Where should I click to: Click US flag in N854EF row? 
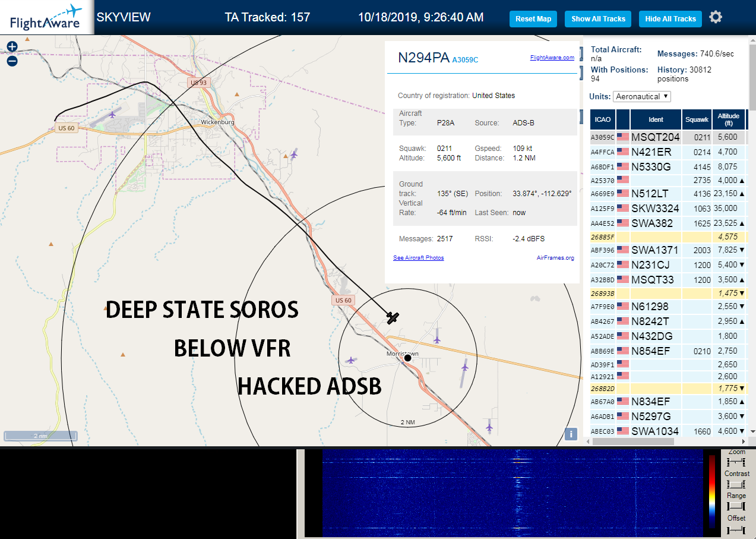[x=622, y=351]
